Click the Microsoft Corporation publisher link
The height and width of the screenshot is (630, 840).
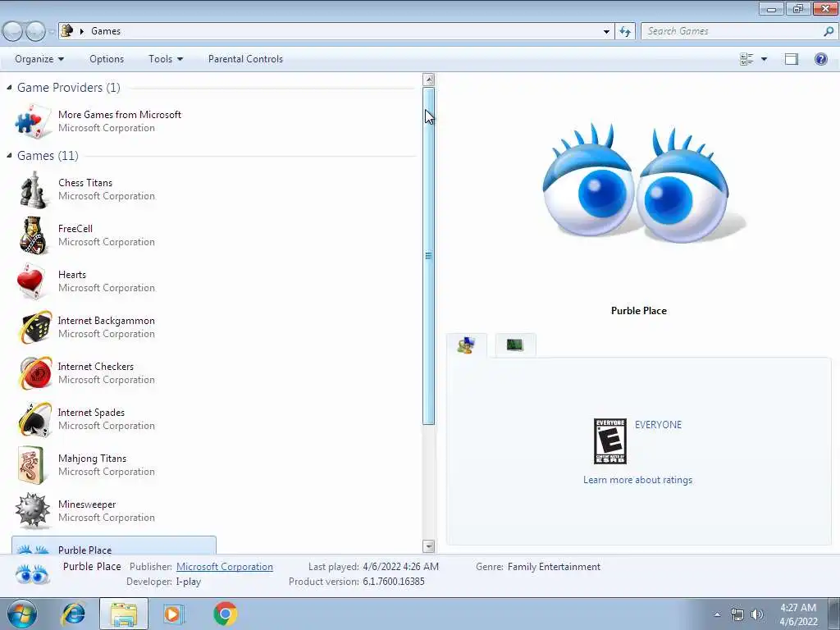click(x=225, y=567)
